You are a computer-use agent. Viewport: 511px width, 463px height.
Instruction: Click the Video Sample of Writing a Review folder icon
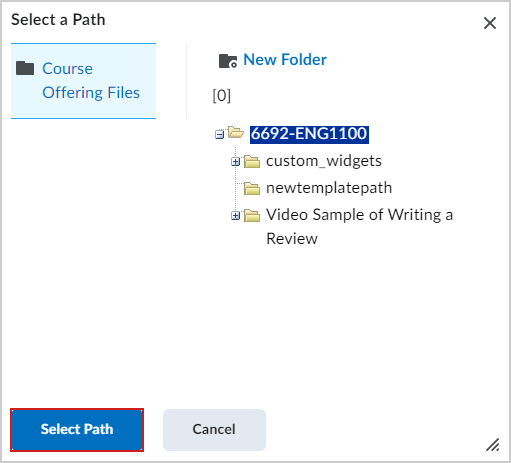pyautogui.click(x=252, y=215)
